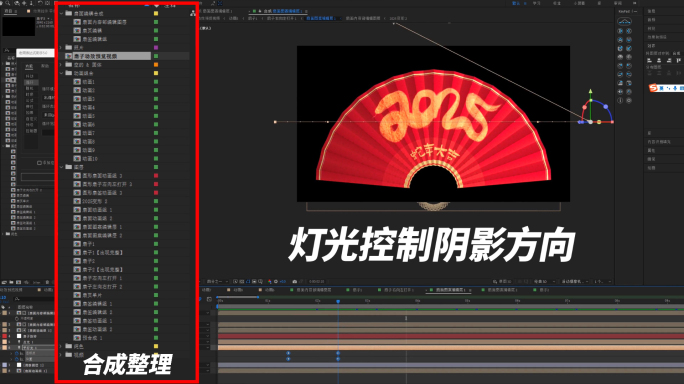Click the magnifier zoom tool in top toolbar

point(8,3)
